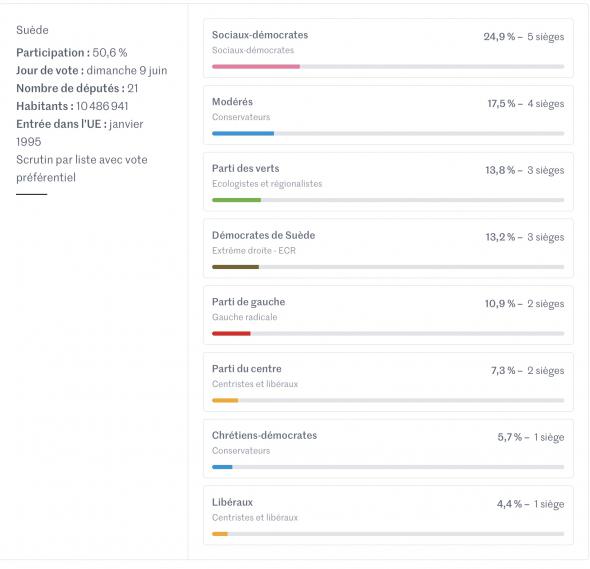
Task: Click the green Parti des verts bar
Action: coord(236,200)
